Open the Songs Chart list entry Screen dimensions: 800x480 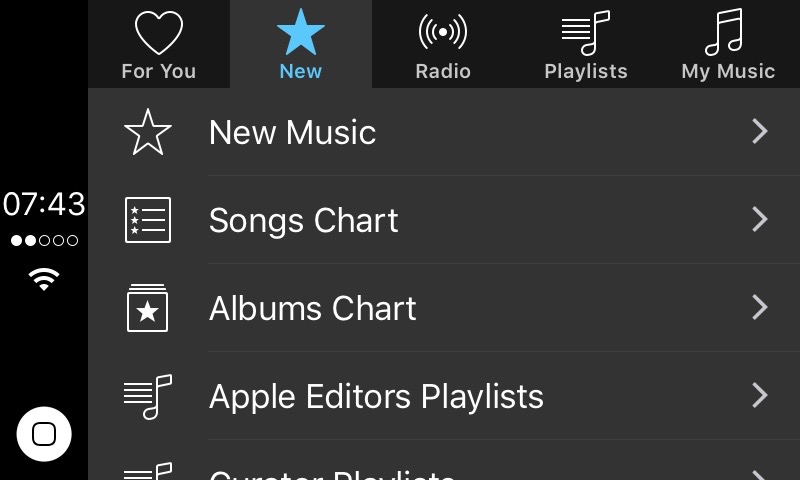pos(304,221)
